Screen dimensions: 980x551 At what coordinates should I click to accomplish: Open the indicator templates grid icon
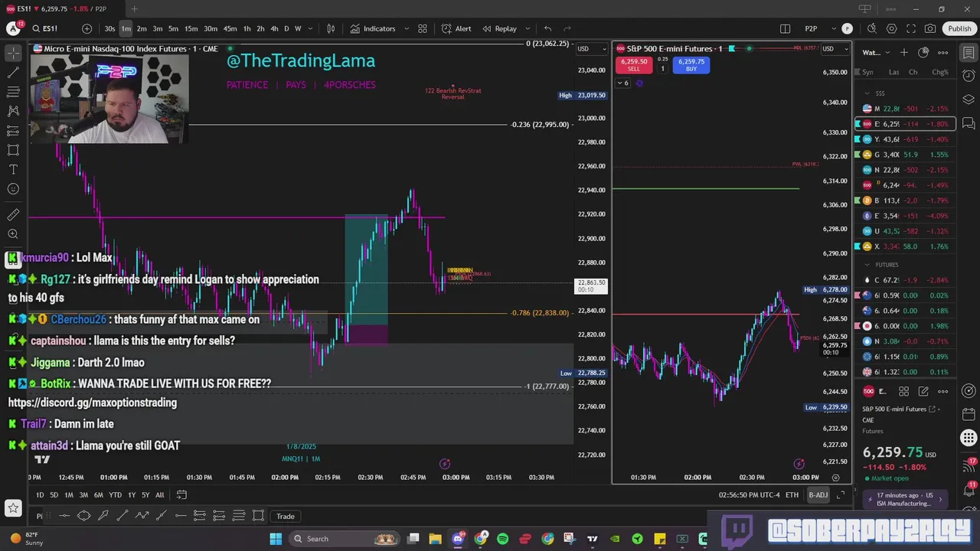point(422,28)
